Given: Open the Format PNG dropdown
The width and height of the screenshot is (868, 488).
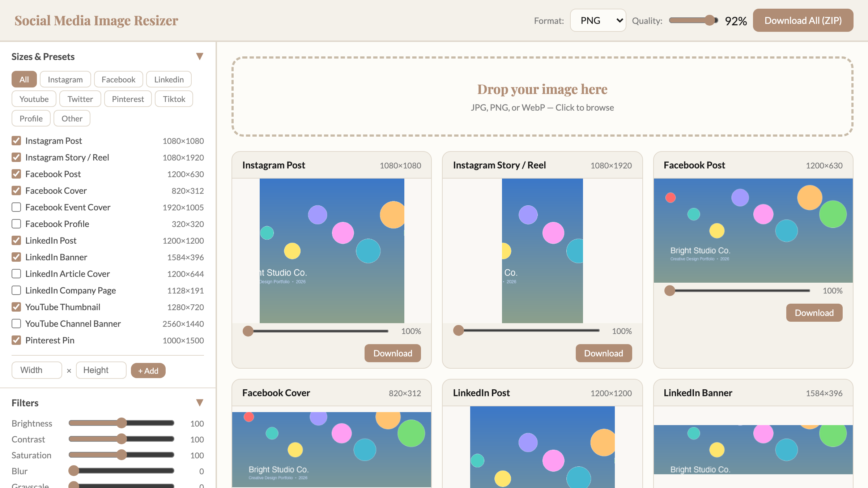Looking at the screenshot, I should tap(598, 21).
